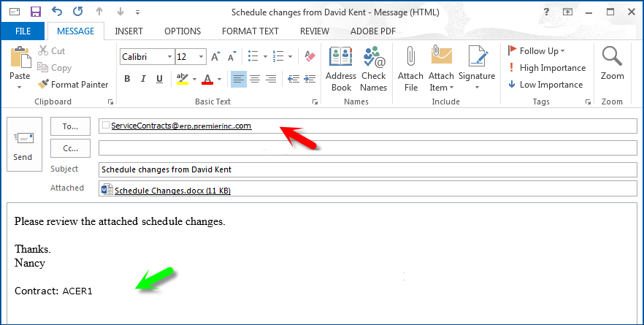Click the To... recipients button
This screenshot has height=325, width=644.
click(70, 126)
